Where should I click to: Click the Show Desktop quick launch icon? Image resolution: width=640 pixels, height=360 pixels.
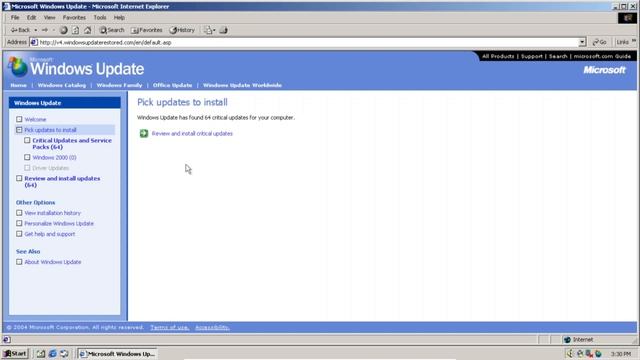click(x=41, y=354)
